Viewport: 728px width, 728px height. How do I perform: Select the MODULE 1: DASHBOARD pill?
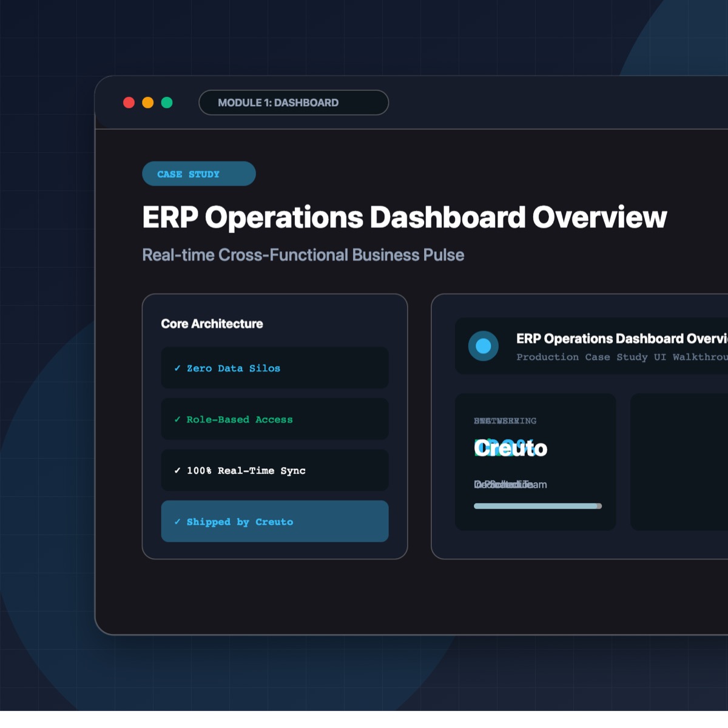294,103
